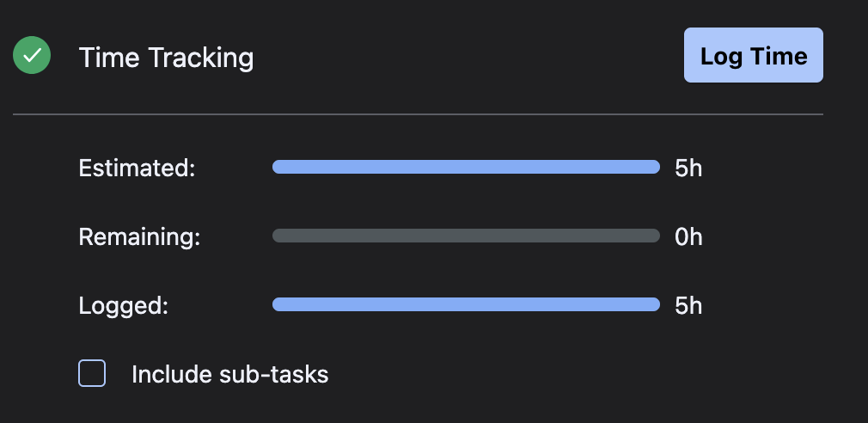Click the Estimated label

pyautogui.click(x=138, y=169)
